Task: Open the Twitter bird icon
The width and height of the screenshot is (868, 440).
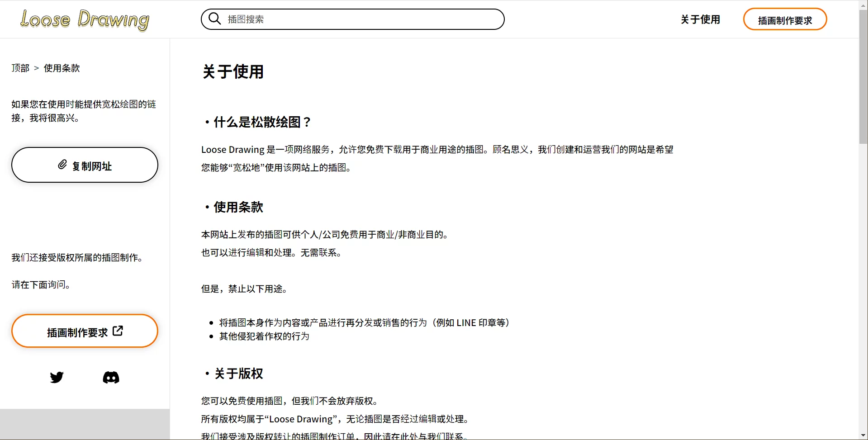Action: click(x=57, y=377)
